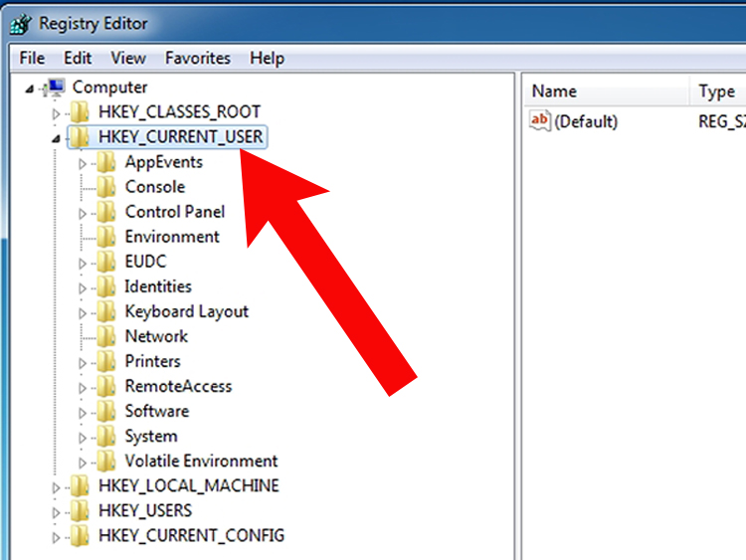Viewport: 746px width, 560px height.
Task: Expand the Identities key arrow
Action: point(83,288)
